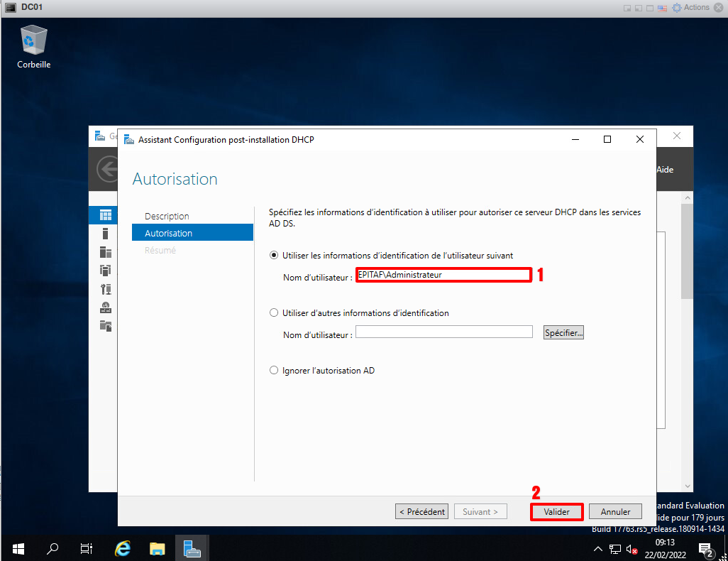Open the notification center icon
Viewport: 728px width, 561px height.
click(x=705, y=548)
